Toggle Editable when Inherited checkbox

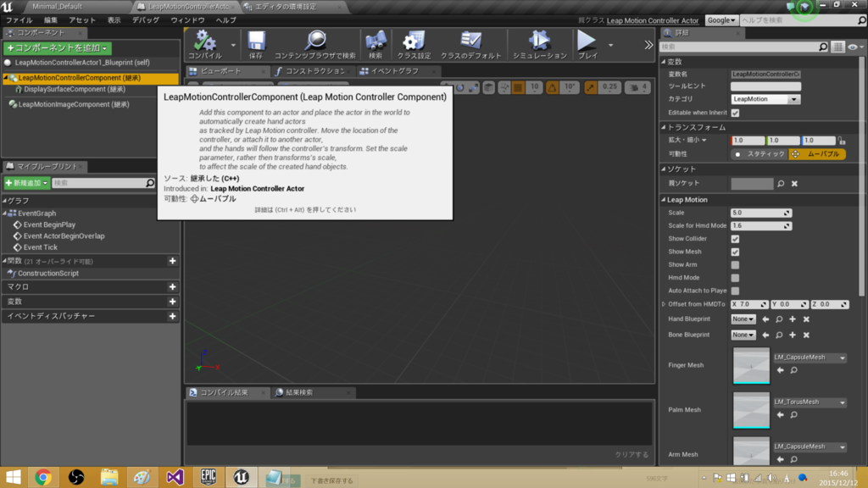(735, 113)
